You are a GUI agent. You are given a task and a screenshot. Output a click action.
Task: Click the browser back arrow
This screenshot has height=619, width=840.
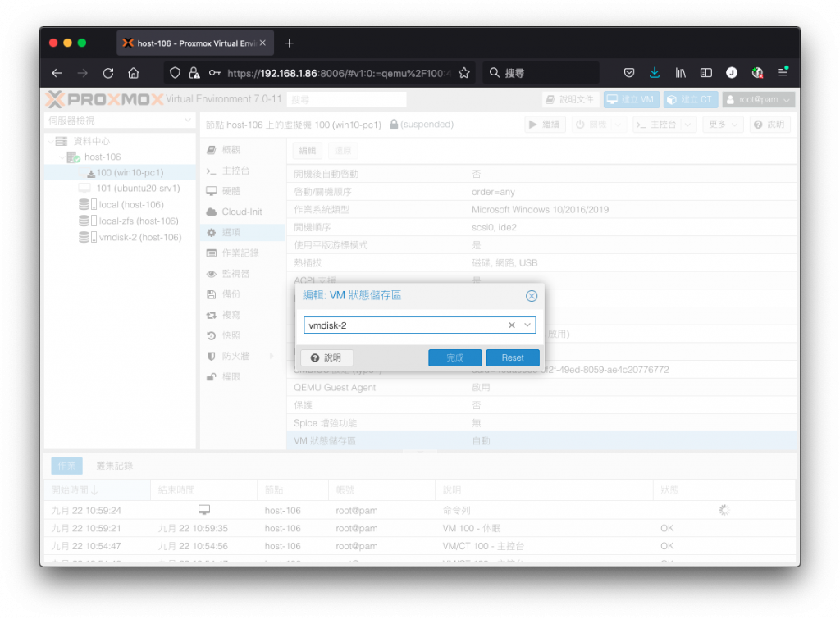(x=57, y=73)
